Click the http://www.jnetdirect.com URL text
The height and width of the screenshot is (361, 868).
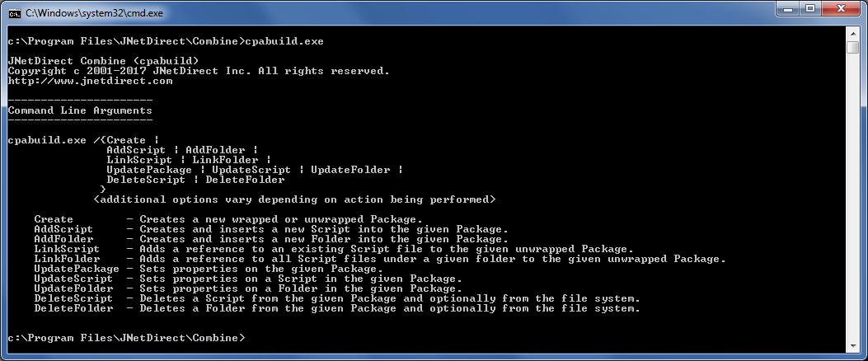91,81
